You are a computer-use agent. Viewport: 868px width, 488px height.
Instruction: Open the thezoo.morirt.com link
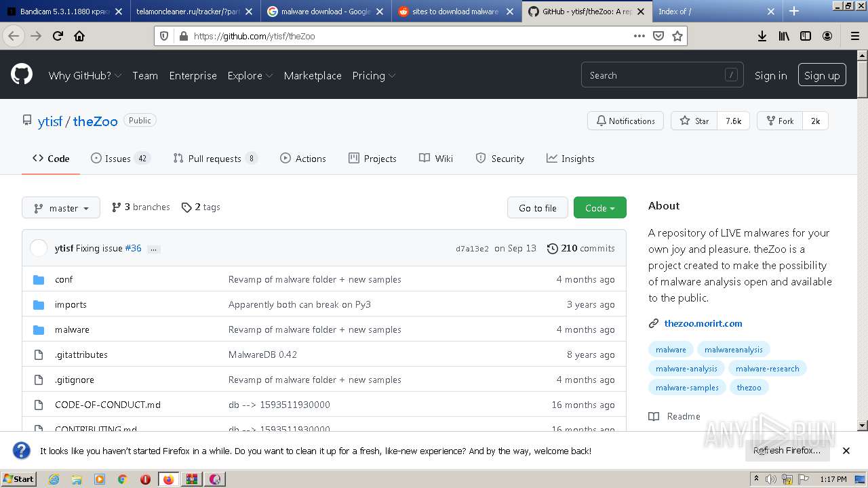703,323
